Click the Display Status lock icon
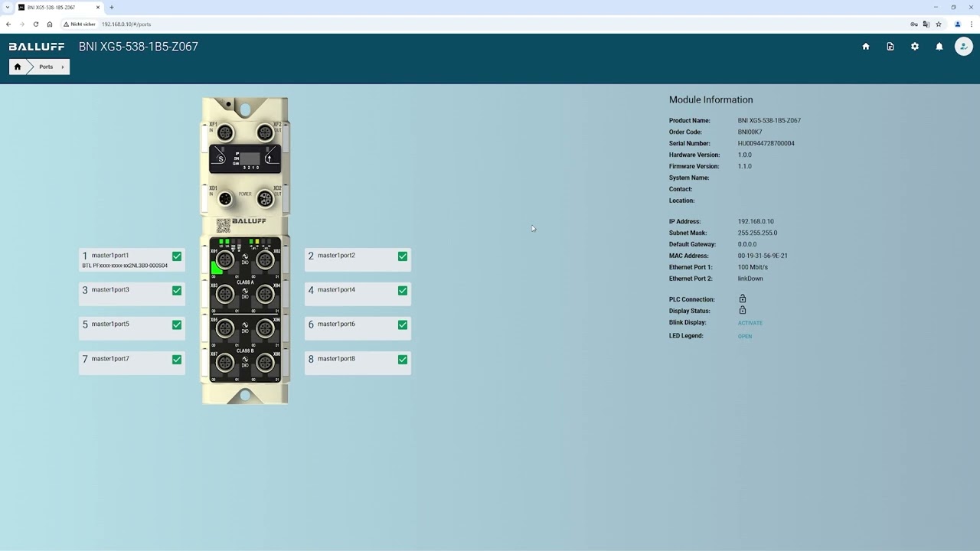This screenshot has width=980, height=551. 743,310
